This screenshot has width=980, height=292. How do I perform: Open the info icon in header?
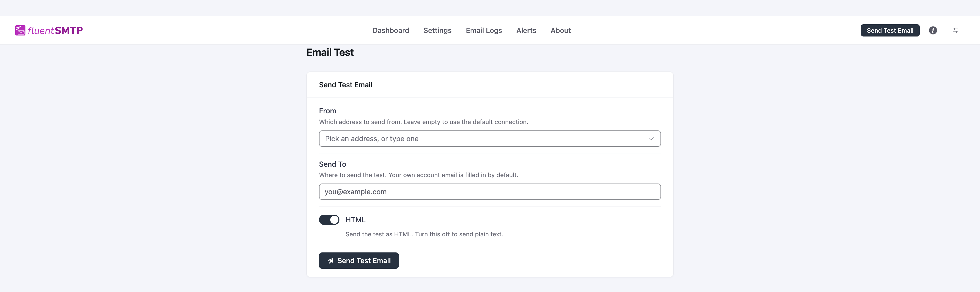pyautogui.click(x=933, y=30)
